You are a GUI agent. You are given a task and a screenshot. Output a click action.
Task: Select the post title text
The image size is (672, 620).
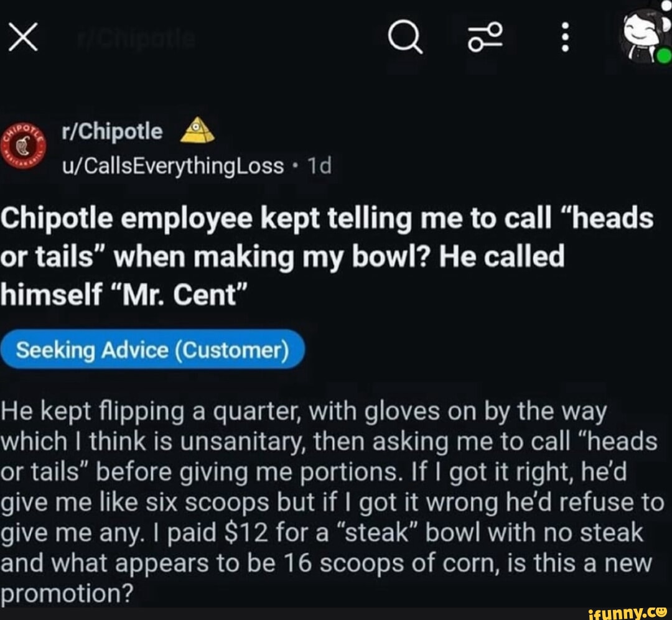pos(330,255)
